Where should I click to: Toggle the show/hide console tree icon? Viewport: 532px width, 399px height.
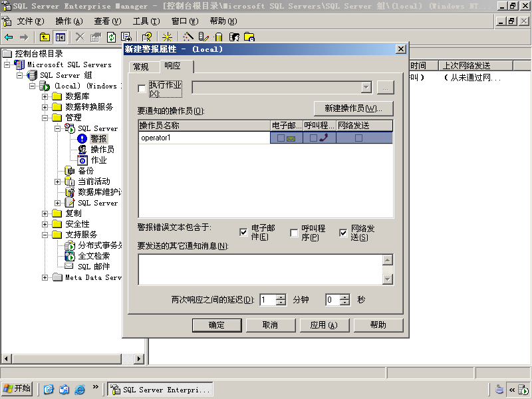[x=60, y=37]
